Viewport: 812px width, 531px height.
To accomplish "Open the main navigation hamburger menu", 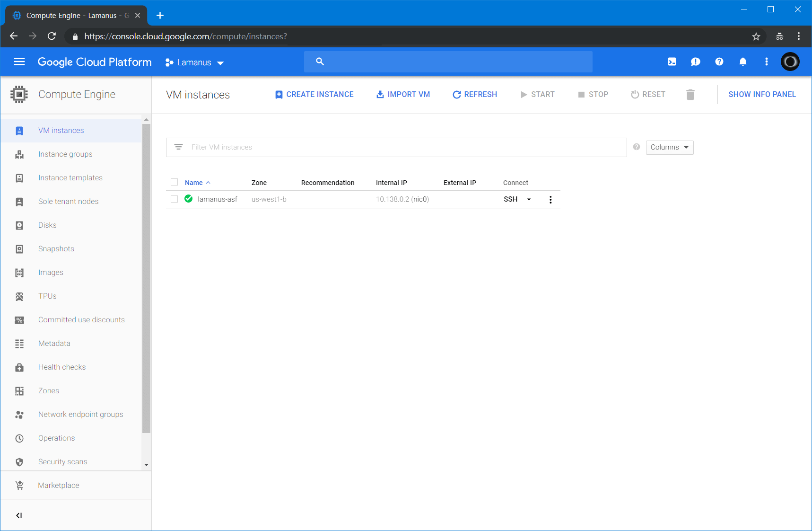I will [19, 62].
